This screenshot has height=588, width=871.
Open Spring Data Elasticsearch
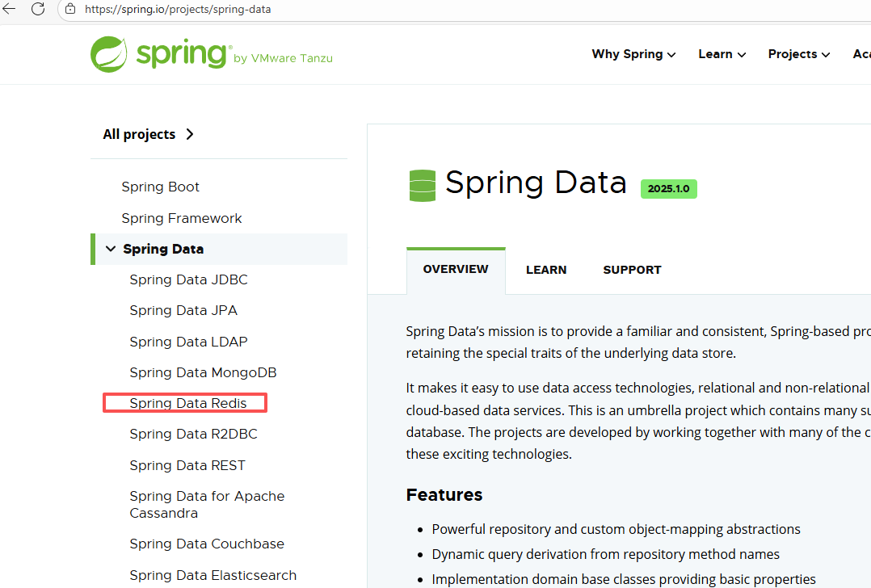pos(213,575)
